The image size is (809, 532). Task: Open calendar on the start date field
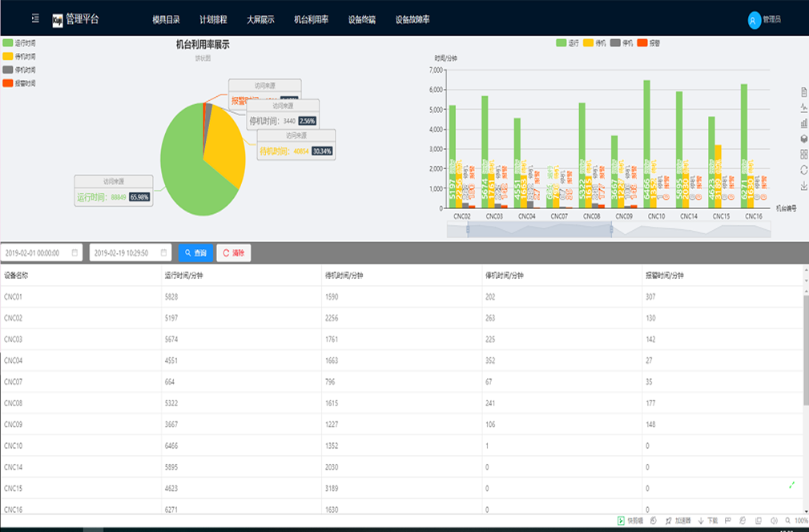click(74, 253)
